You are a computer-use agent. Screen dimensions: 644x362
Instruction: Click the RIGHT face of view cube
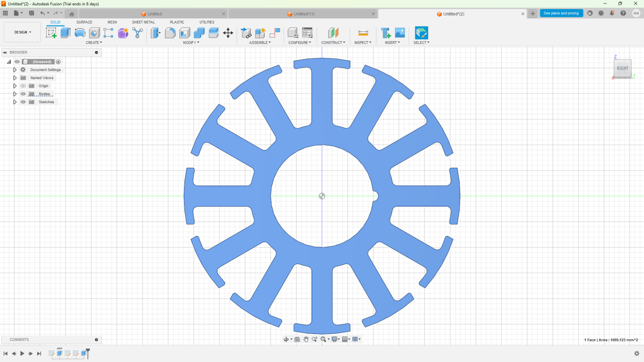click(623, 68)
